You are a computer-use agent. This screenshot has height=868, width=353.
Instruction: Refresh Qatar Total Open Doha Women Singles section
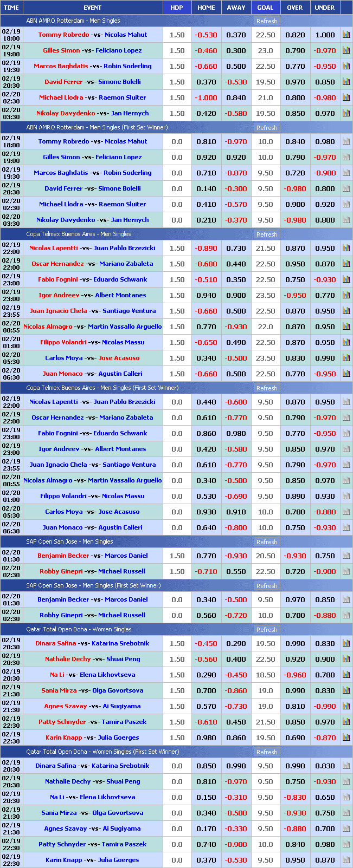[x=267, y=630]
